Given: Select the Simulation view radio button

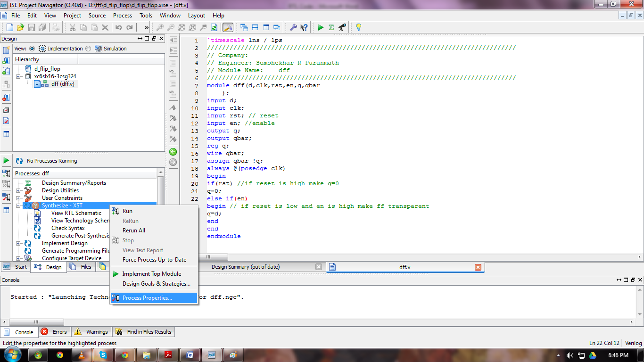Looking at the screenshot, I should click(x=89, y=49).
